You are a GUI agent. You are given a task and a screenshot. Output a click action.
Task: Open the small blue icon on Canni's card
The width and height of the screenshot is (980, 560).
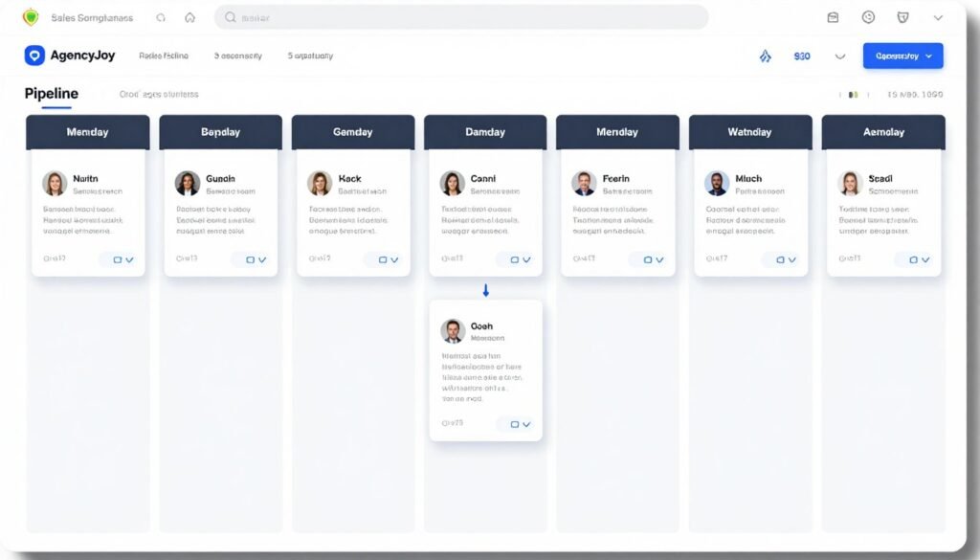point(516,258)
